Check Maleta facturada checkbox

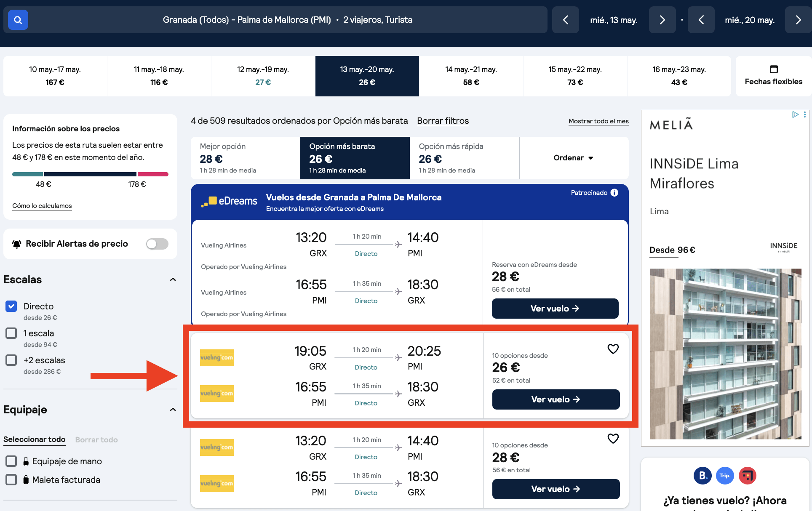(11, 480)
